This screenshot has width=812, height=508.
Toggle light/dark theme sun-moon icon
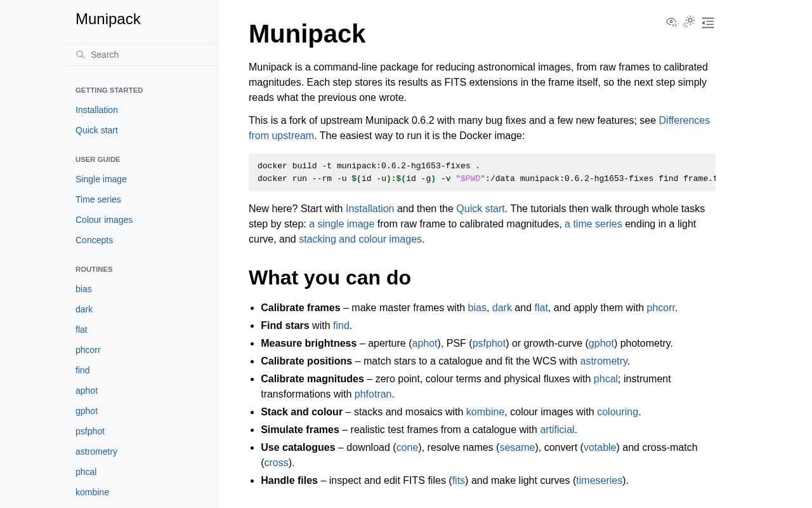pyautogui.click(x=690, y=22)
